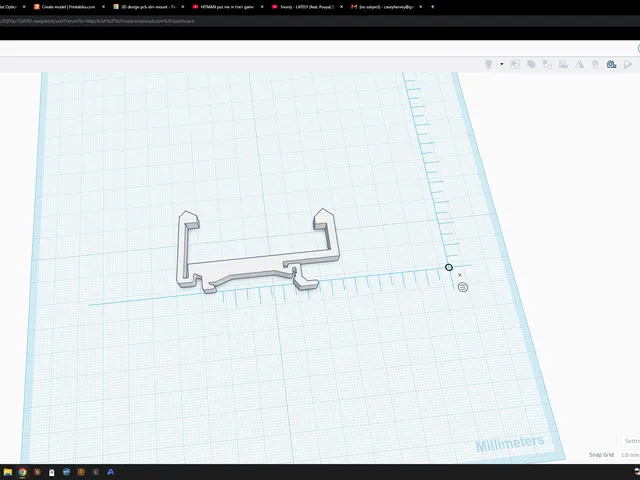This screenshot has width=640, height=480.
Task: Click the Cruise magnet icon in toolbar
Action: coord(595,64)
